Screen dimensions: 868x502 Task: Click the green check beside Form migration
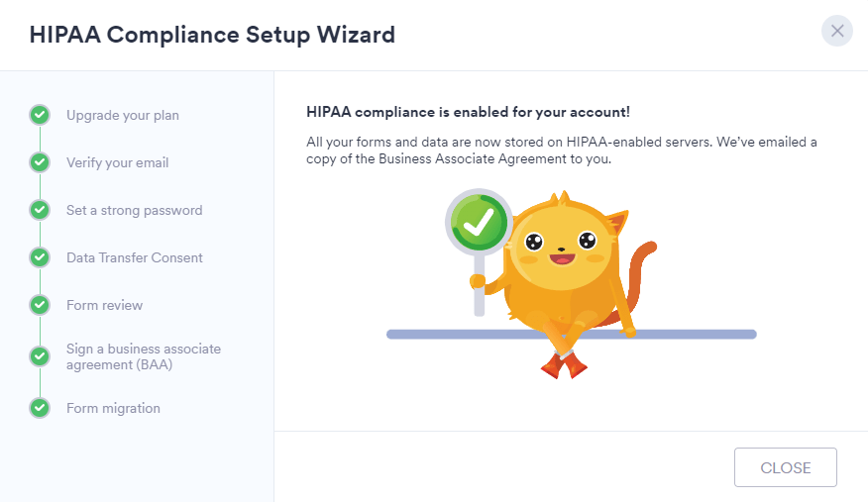(x=40, y=408)
